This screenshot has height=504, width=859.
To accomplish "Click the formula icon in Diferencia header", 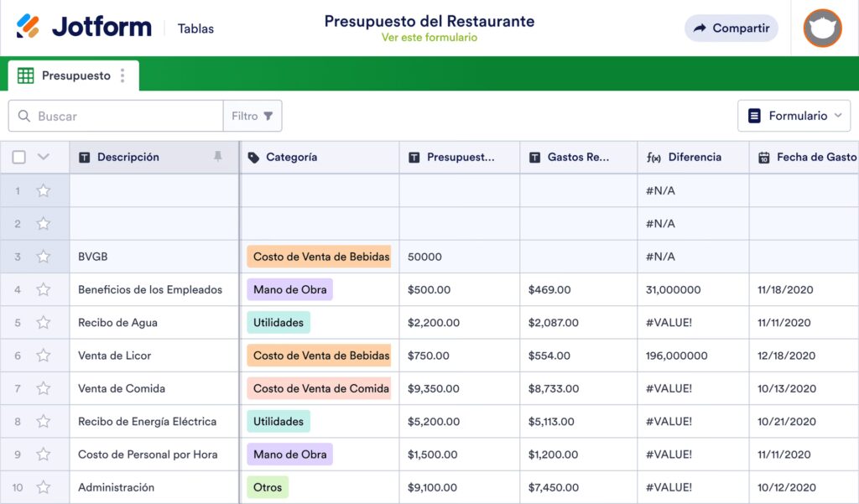I will click(x=653, y=158).
